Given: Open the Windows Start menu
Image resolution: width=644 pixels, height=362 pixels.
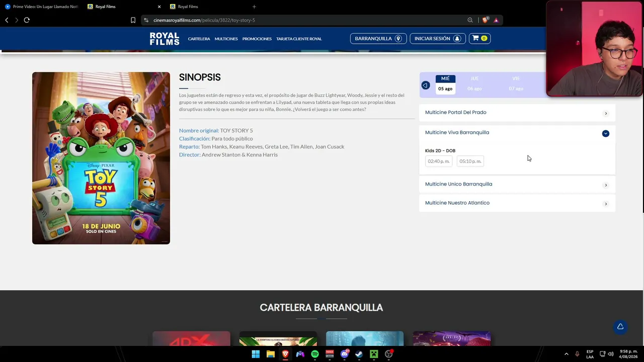Looking at the screenshot, I should point(256,354).
